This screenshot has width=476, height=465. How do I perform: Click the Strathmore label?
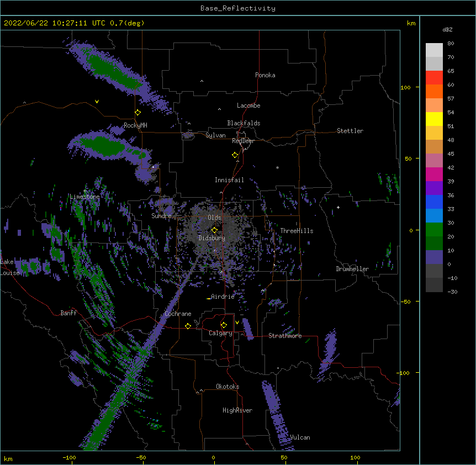coord(285,336)
